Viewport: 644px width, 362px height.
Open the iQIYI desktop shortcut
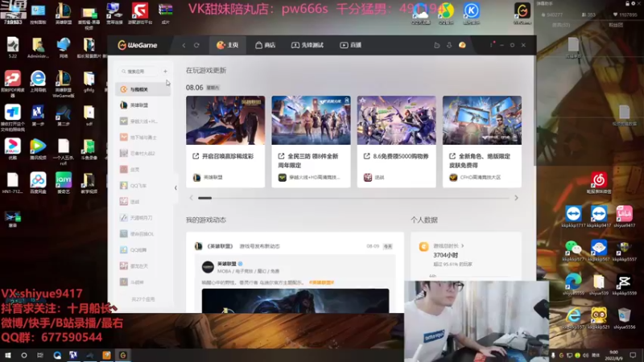click(64, 183)
